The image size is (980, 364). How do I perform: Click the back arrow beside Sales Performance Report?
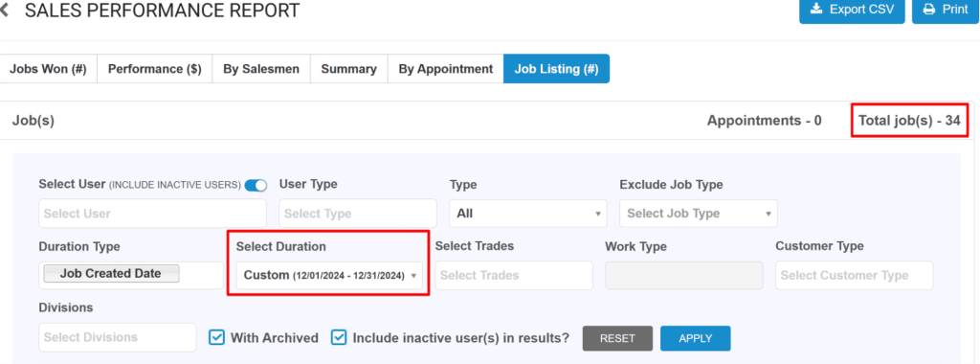coord(5,10)
